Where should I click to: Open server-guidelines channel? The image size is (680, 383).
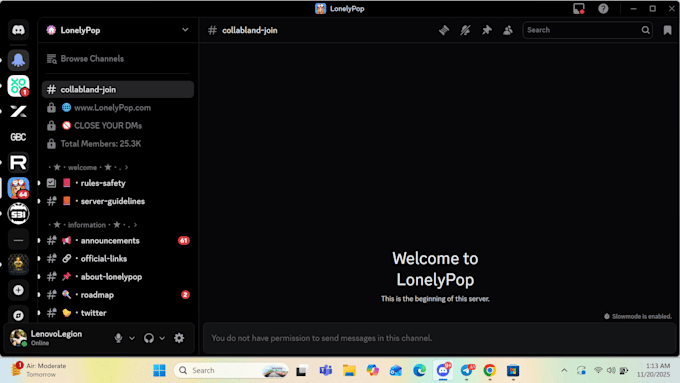point(118,201)
